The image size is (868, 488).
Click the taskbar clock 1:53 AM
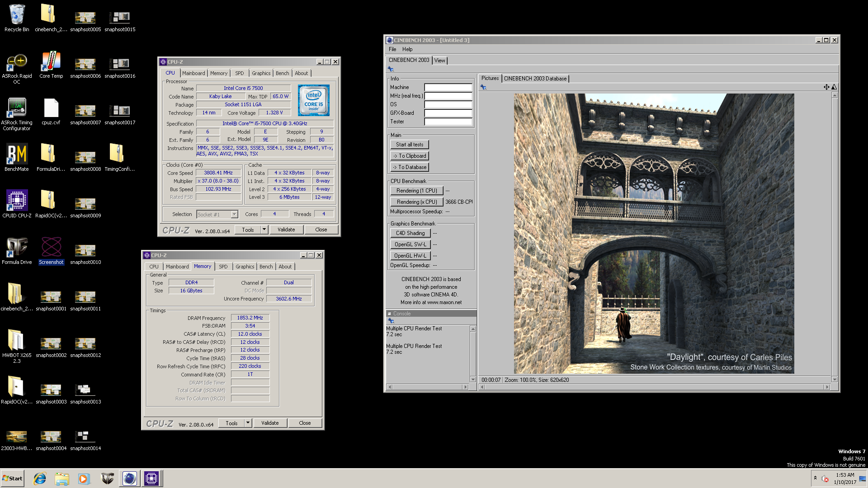pos(845,475)
